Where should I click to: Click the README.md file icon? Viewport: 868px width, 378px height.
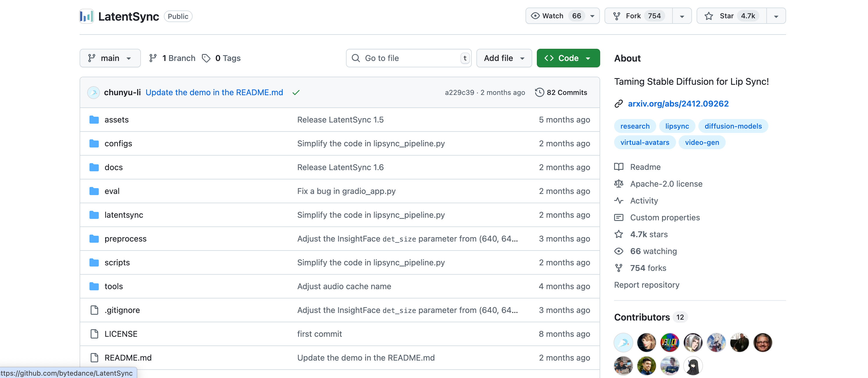(94, 358)
